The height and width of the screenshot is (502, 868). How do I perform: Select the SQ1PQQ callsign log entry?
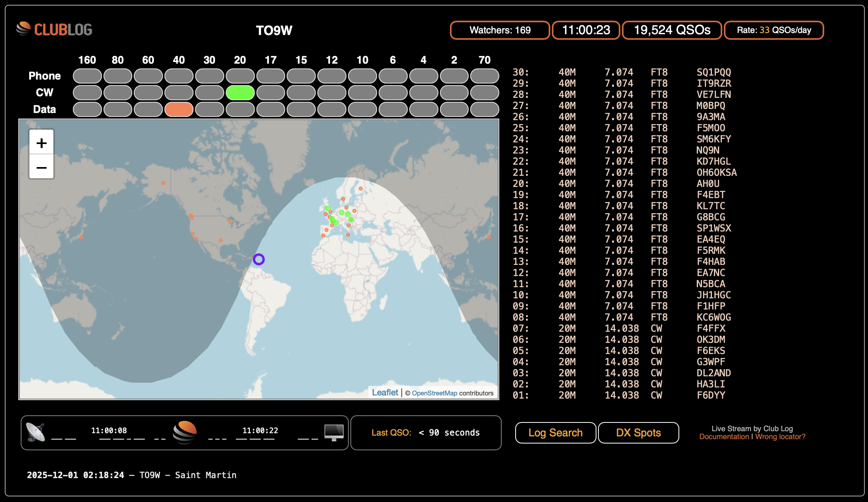pos(714,72)
